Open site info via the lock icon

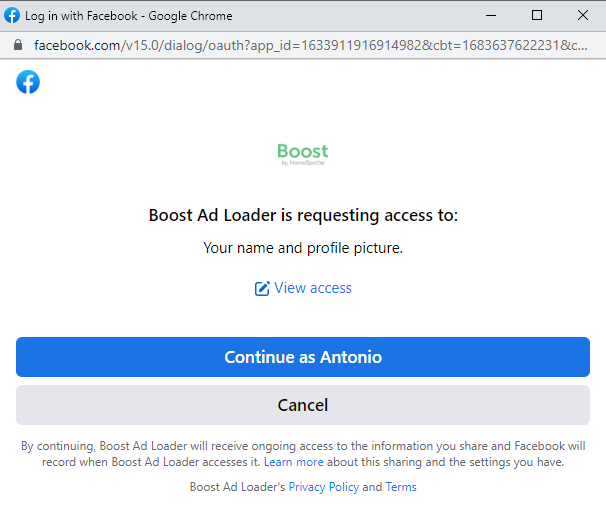(16, 46)
